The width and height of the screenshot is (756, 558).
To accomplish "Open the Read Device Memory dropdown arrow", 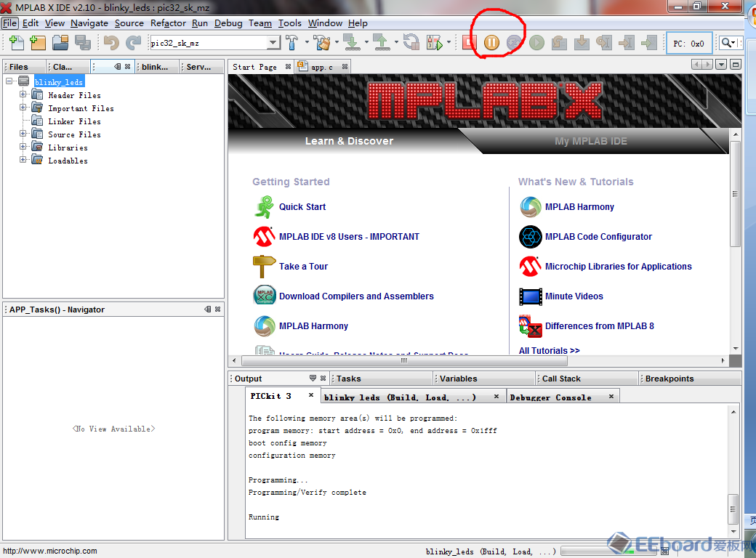I will tap(396, 42).
